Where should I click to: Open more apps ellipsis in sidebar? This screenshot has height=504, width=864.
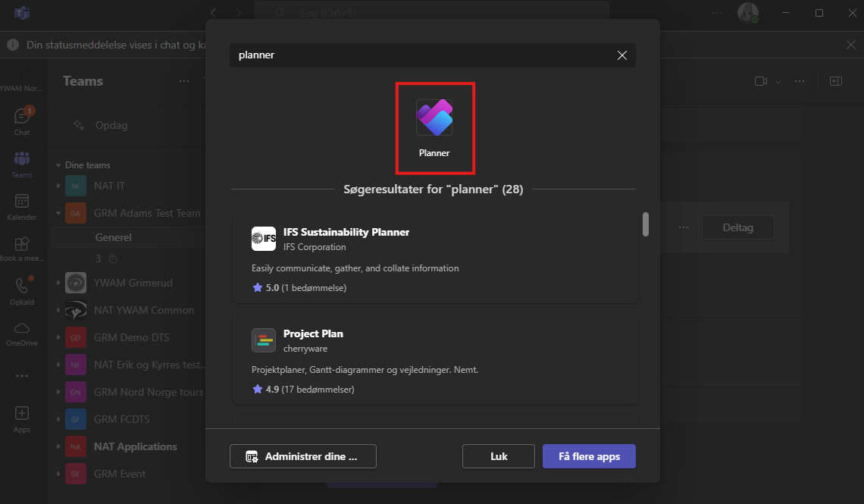coord(22,376)
